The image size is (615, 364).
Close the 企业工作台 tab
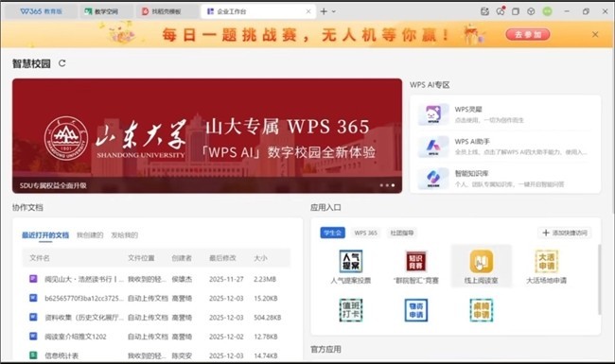click(x=308, y=11)
